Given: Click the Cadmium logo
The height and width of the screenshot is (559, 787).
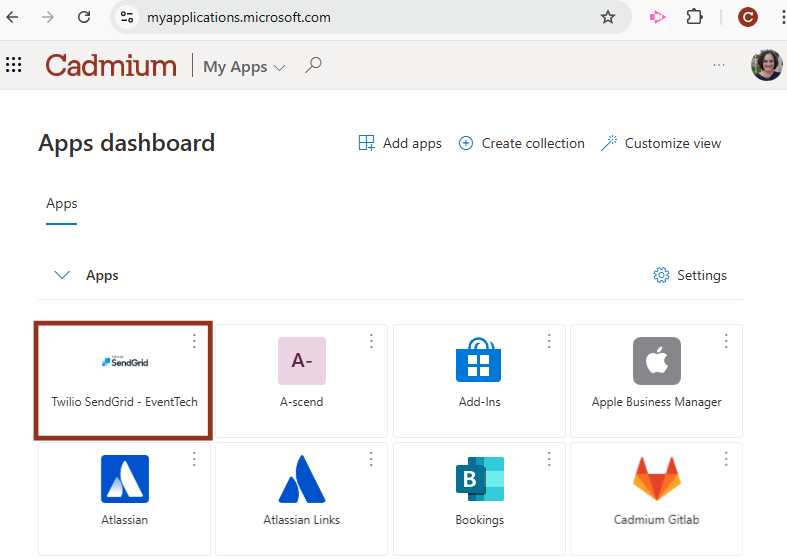Looking at the screenshot, I should click(x=111, y=65).
